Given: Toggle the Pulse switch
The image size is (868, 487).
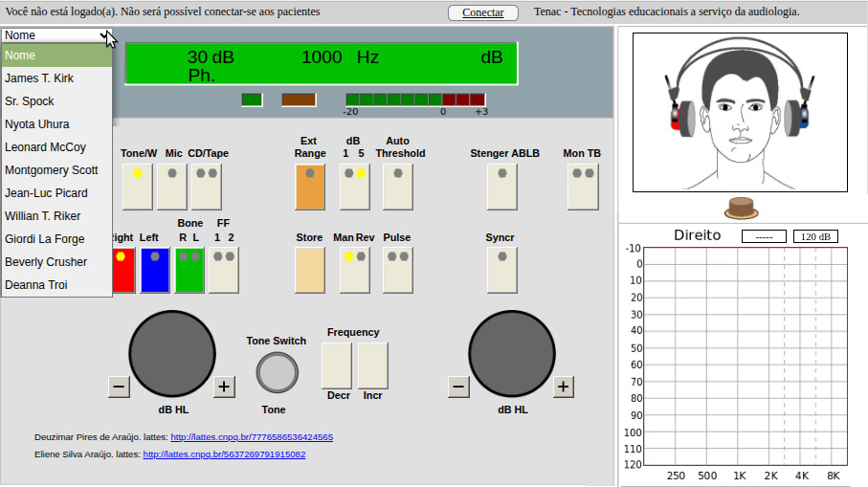Looking at the screenshot, I should point(398,269).
